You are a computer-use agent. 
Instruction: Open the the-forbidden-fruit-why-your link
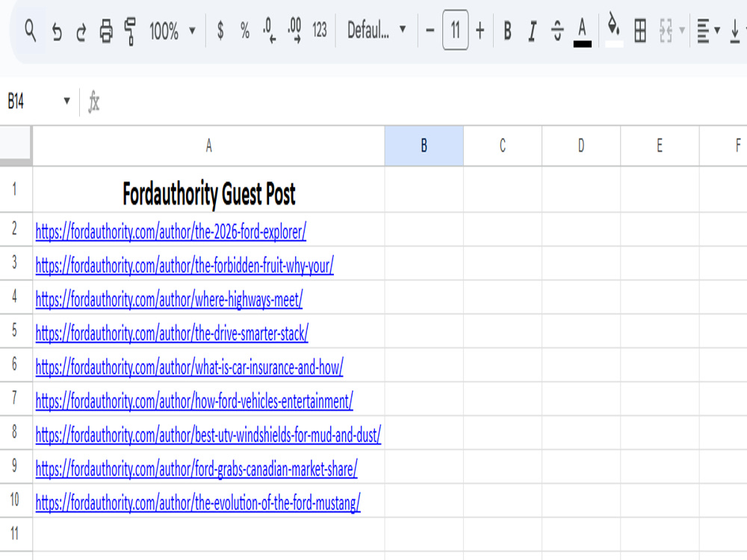[185, 266]
